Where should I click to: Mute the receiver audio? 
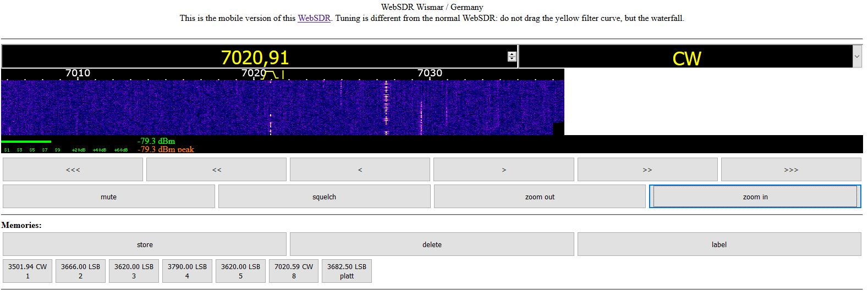click(108, 197)
